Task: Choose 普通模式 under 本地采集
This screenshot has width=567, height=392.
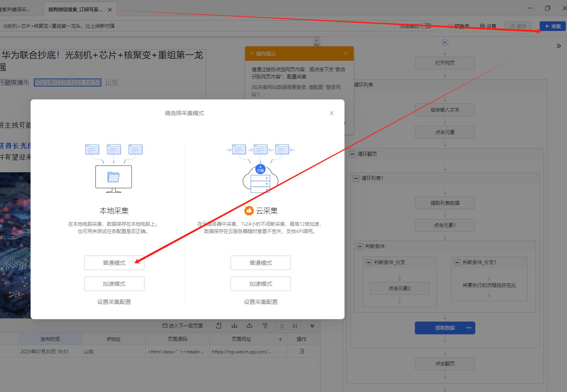Action: coord(114,263)
